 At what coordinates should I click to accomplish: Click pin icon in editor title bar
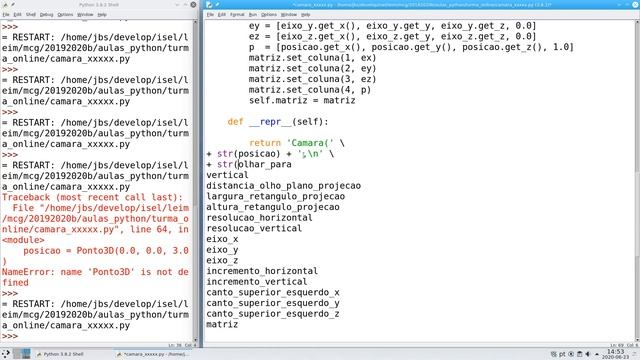pos(217,4)
